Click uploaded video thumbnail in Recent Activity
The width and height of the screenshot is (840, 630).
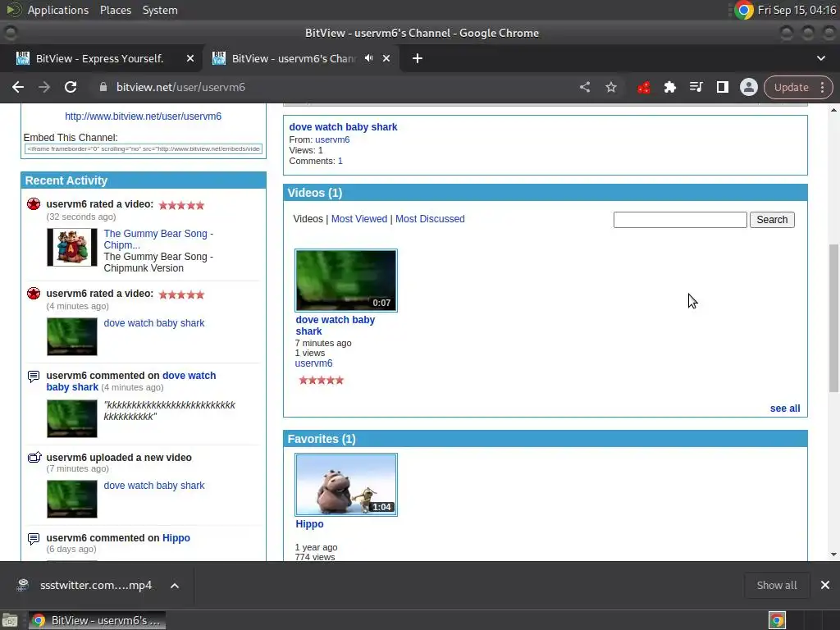72,500
